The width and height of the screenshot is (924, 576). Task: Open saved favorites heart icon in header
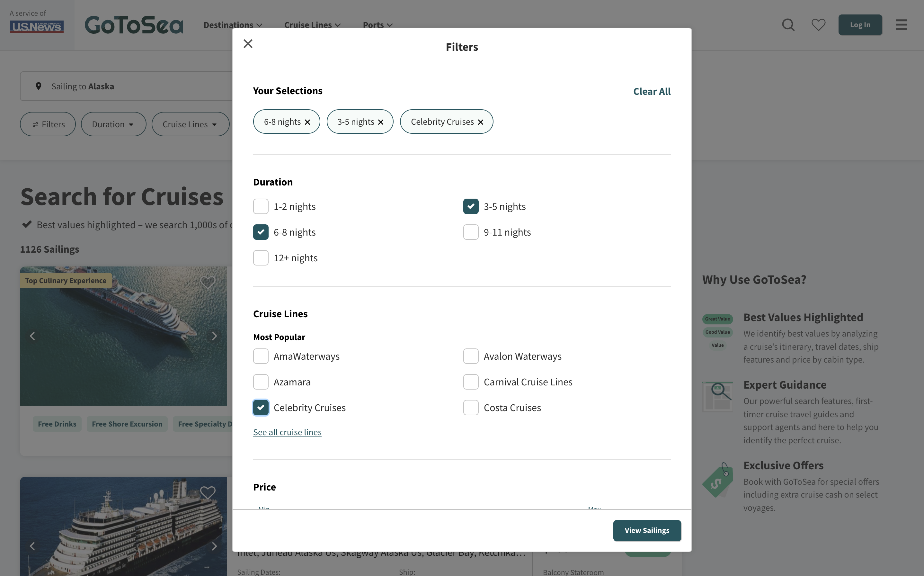[818, 25]
